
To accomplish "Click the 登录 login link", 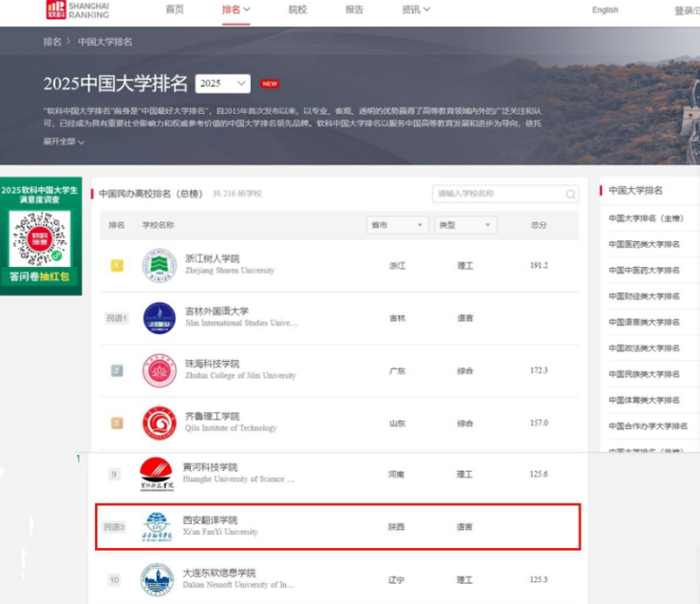I will [x=684, y=10].
